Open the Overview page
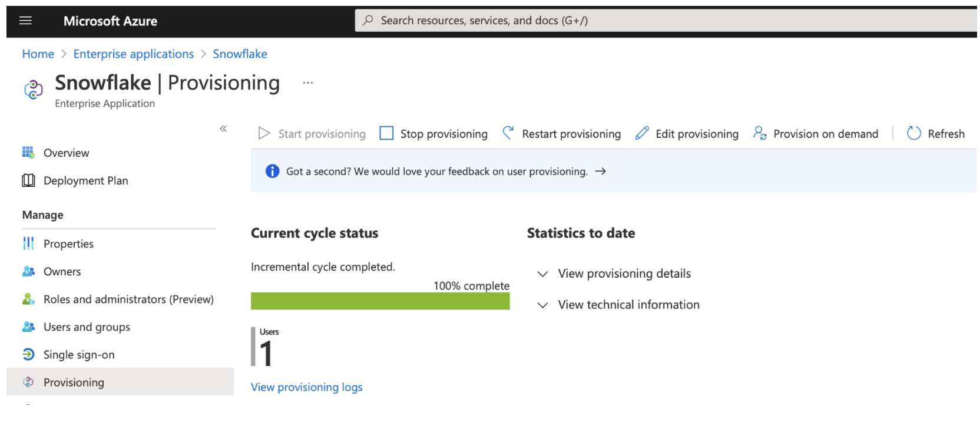The image size is (980, 422). coord(66,153)
